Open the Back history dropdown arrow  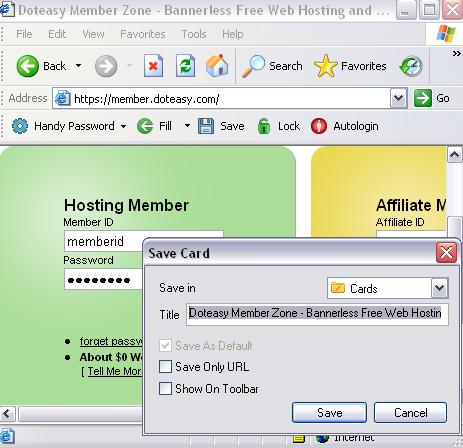pyautogui.click(x=79, y=66)
